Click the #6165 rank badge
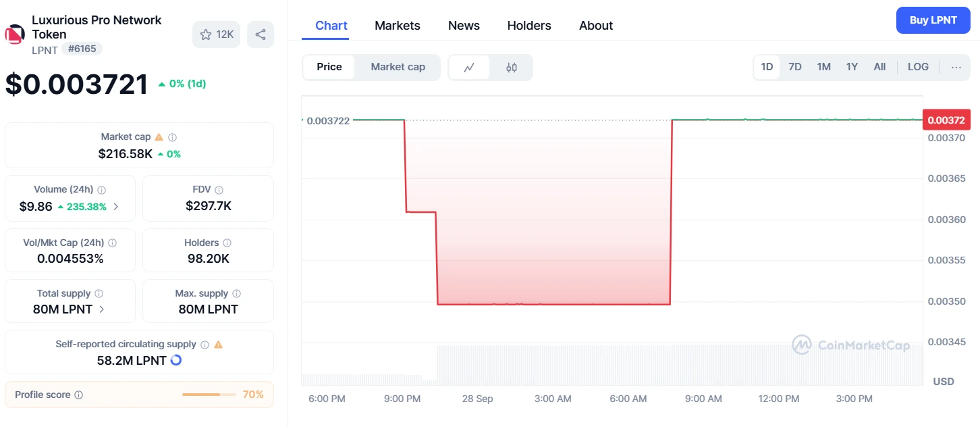980x427 pixels. click(x=82, y=49)
